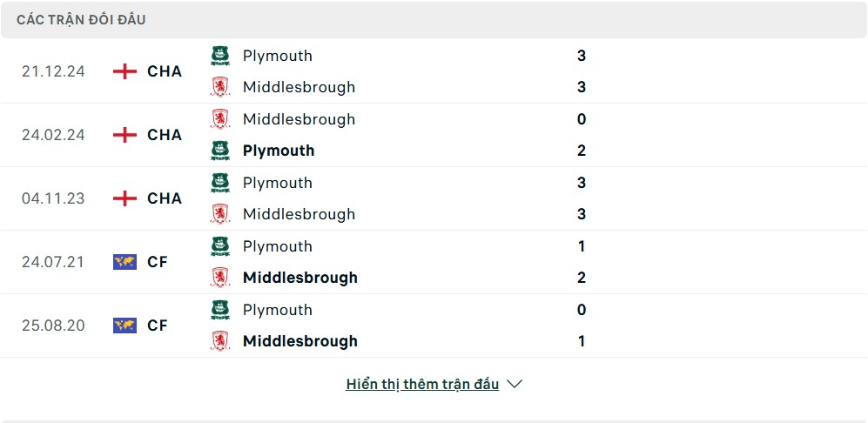Click England flag icon beside 24.02.24
868x423 pixels.
(x=124, y=135)
